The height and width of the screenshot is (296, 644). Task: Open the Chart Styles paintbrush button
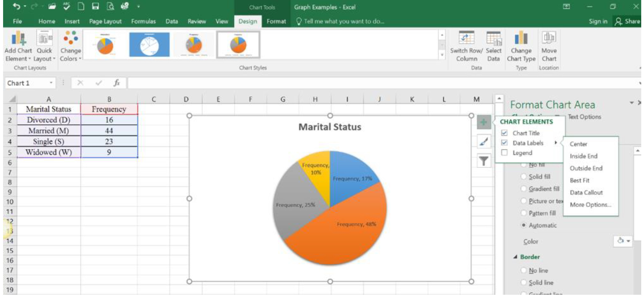pyautogui.click(x=483, y=142)
